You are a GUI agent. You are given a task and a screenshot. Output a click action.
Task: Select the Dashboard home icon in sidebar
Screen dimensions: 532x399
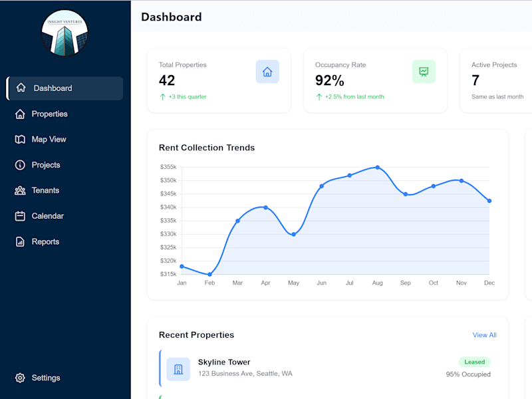(21, 88)
